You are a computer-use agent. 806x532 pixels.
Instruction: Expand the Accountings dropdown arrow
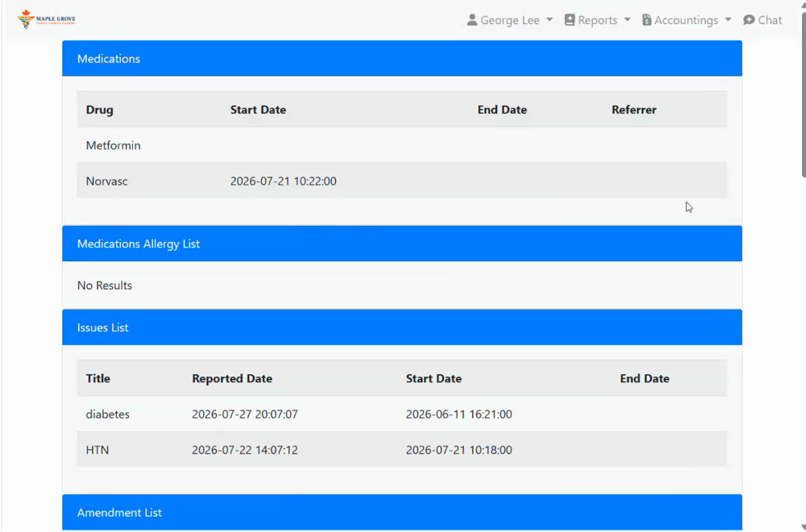(728, 20)
